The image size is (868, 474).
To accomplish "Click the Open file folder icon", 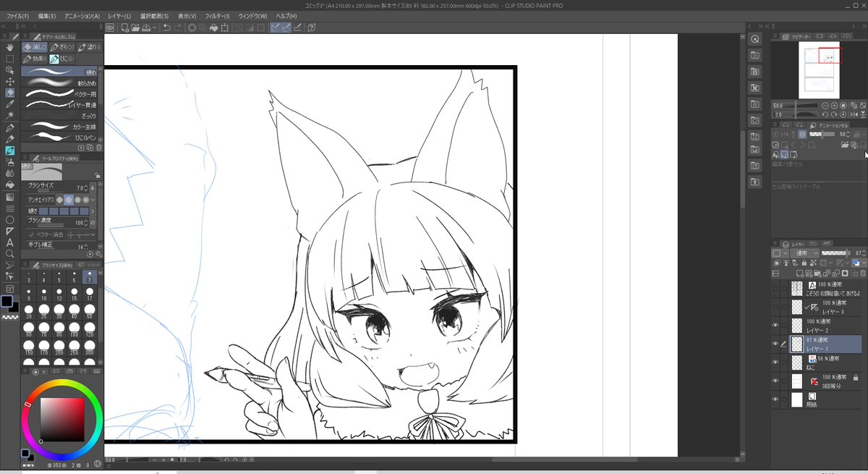I will [x=135, y=27].
